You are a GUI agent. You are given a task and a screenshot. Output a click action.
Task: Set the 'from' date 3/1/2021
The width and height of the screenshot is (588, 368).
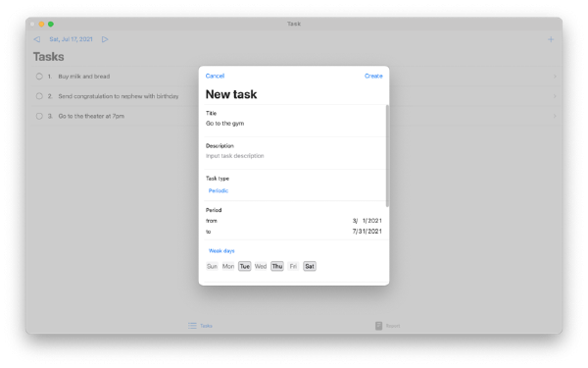pos(367,221)
